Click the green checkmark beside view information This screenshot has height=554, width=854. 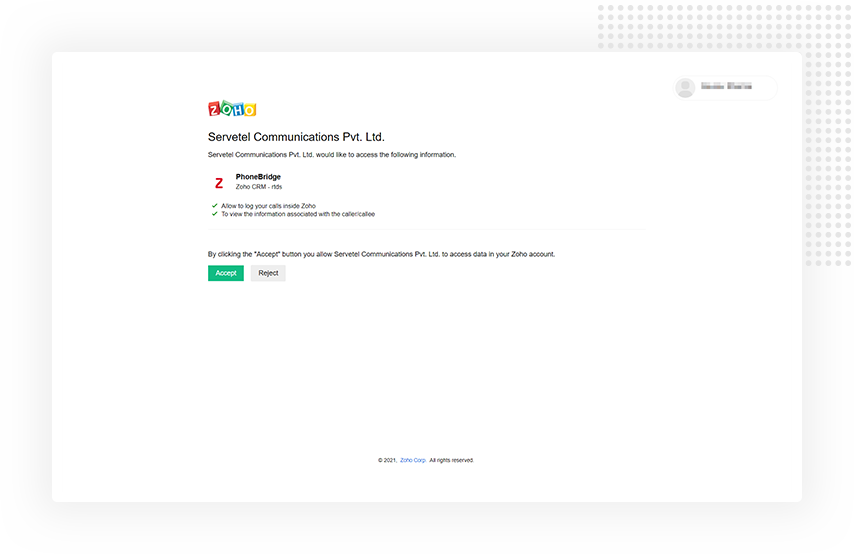(215, 214)
